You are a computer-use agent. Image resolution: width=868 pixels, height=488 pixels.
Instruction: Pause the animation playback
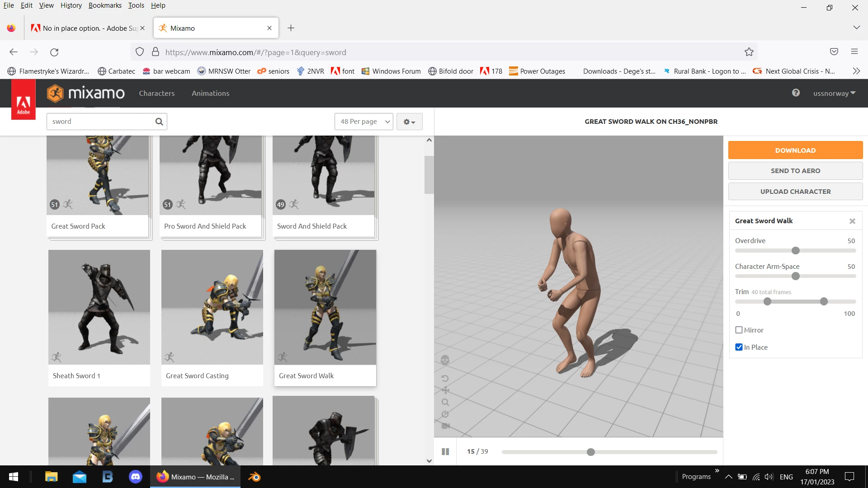(445, 451)
